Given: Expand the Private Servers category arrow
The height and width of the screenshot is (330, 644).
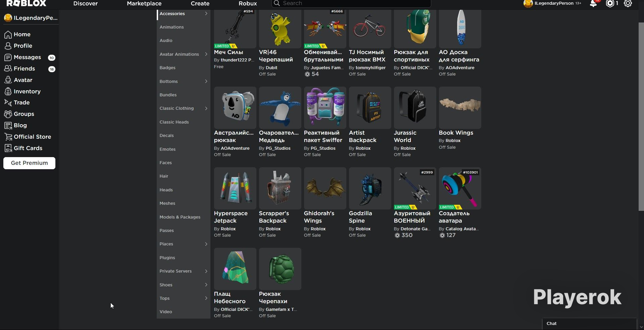Looking at the screenshot, I should point(206,271).
